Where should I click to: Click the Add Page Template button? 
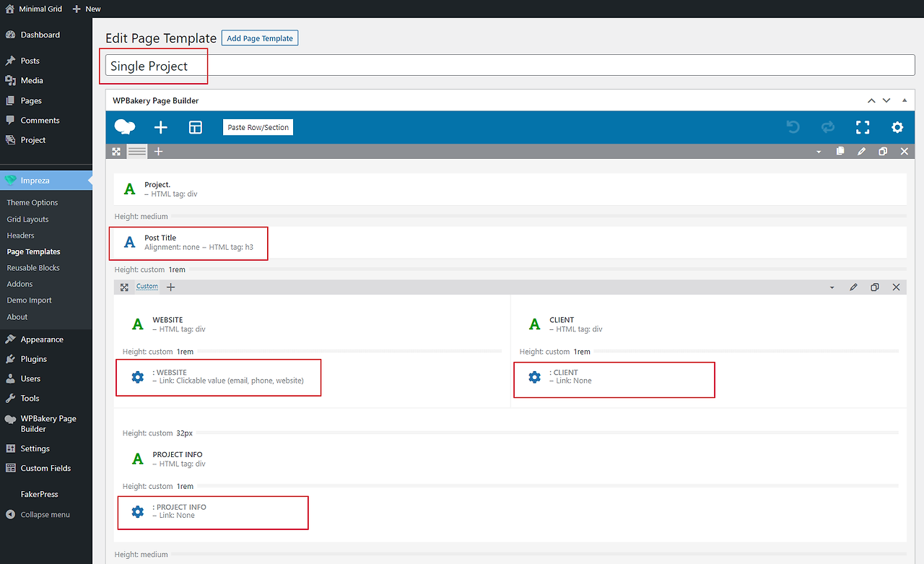tap(260, 38)
